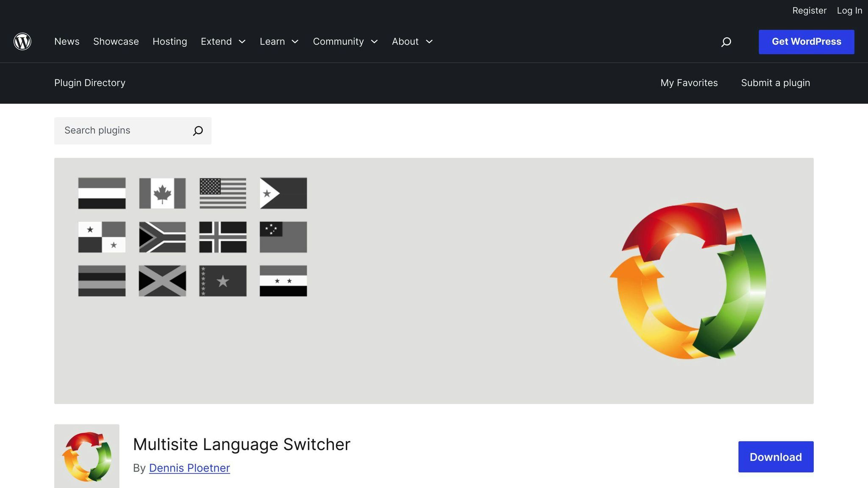Click the two-star striped flag in banner
The height and width of the screenshot is (488, 868).
tap(283, 281)
